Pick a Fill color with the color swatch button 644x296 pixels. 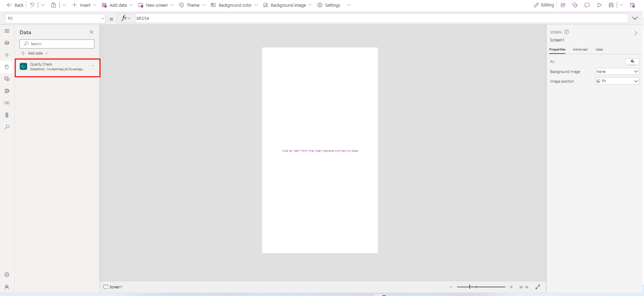[632, 61]
